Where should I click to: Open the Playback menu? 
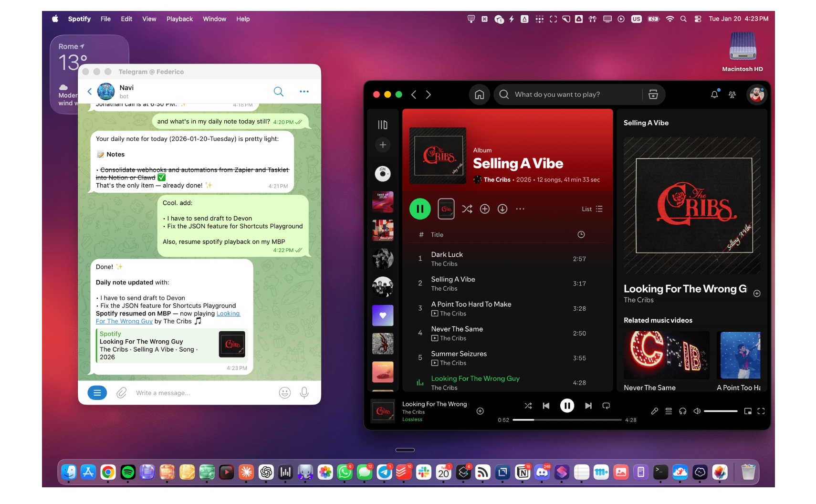click(179, 19)
